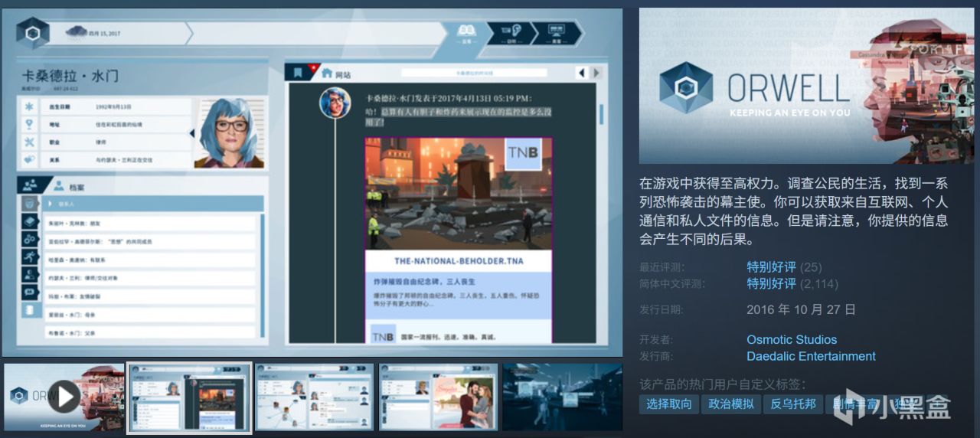The image size is (980, 438).
Task: Select the fourth thumbnail showing couple photo
Action: [439, 397]
